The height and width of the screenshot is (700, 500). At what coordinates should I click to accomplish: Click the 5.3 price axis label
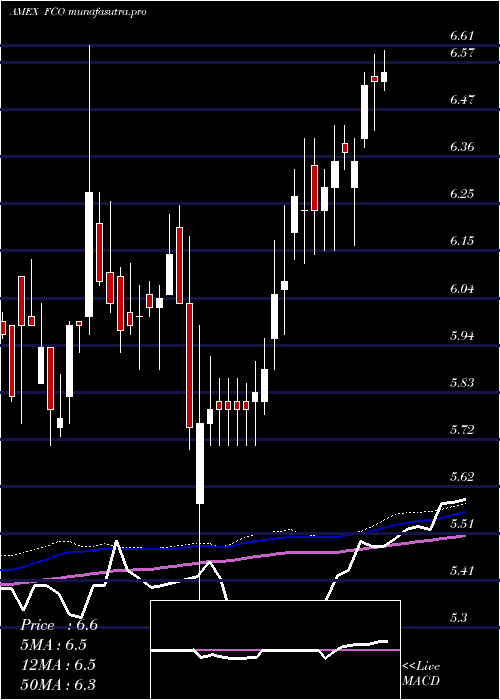tap(459, 618)
